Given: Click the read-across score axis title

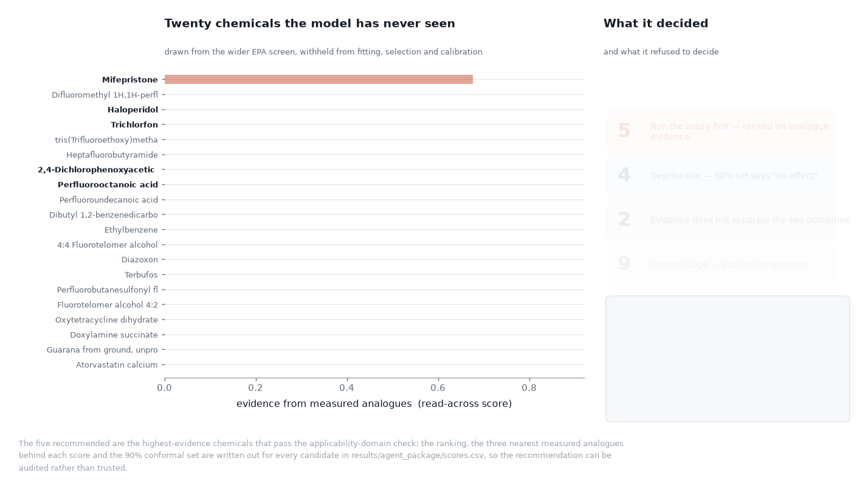Looking at the screenshot, I should pos(374,404).
